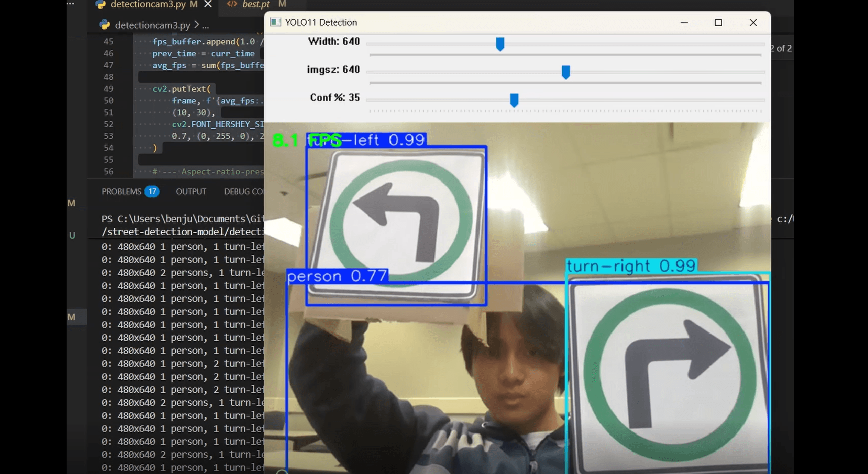Adjust the Width slider handle
868x474 pixels.
tap(500, 44)
